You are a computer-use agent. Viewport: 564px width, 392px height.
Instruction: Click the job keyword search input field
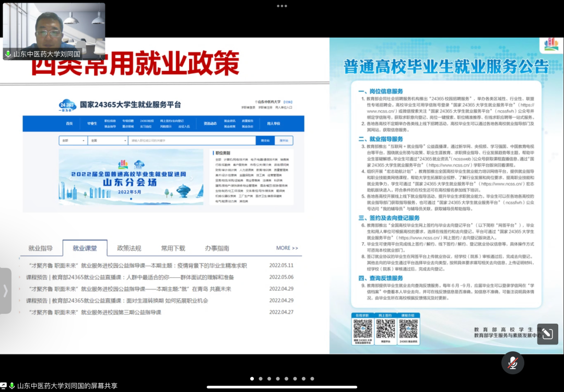191,140
